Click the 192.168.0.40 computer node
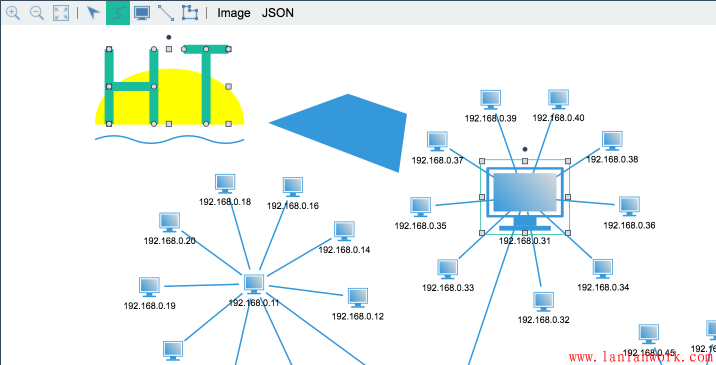Image resolution: width=716 pixels, height=365 pixels. pyautogui.click(x=558, y=100)
